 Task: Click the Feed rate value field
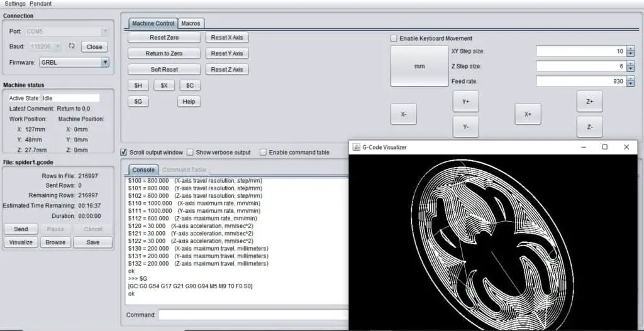pos(581,81)
